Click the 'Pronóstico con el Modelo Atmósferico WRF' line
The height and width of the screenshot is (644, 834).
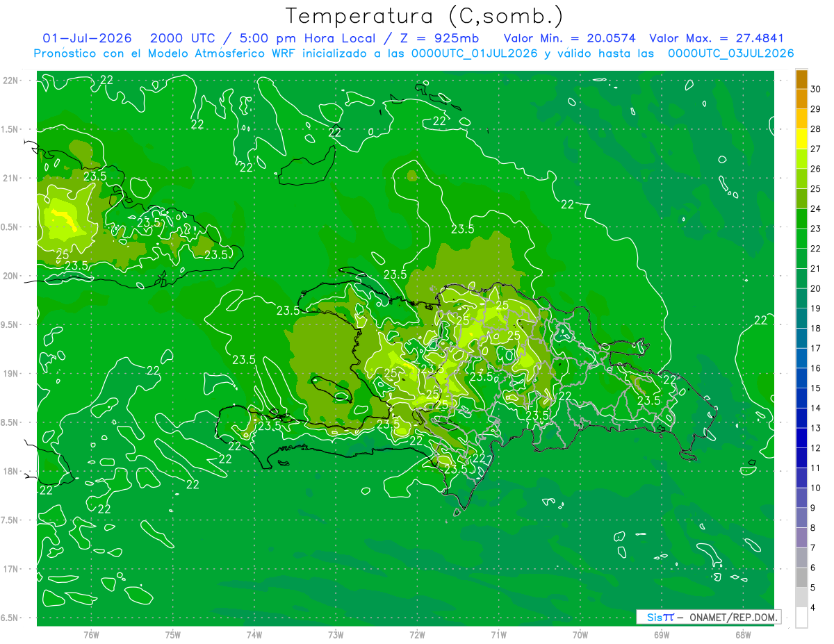point(414,53)
